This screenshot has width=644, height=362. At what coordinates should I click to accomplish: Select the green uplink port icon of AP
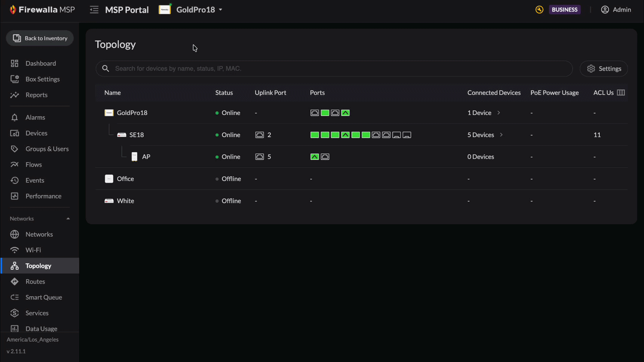click(314, 157)
